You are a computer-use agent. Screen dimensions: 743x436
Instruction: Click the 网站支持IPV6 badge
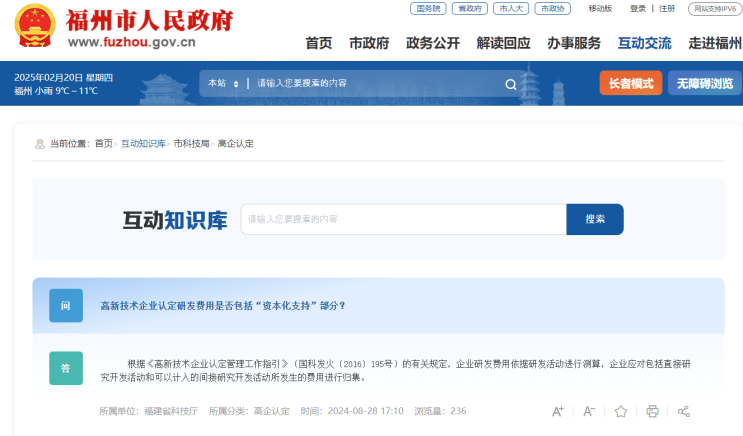click(x=715, y=9)
